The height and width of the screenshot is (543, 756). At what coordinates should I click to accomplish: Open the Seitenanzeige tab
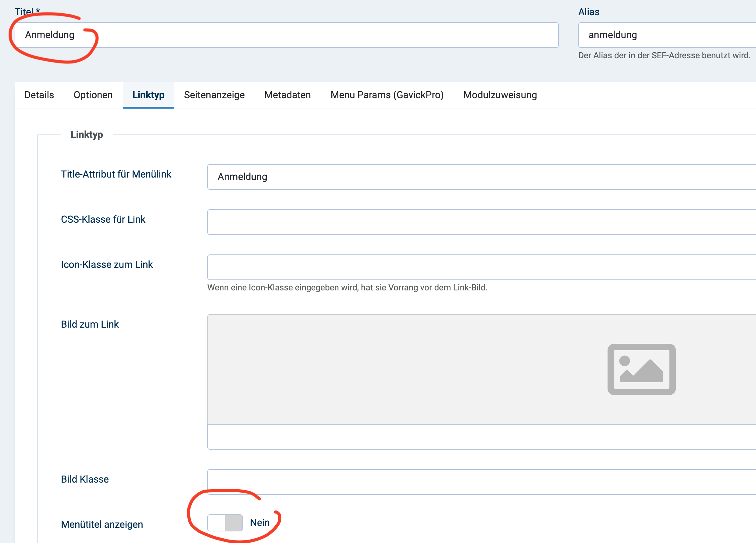point(214,95)
